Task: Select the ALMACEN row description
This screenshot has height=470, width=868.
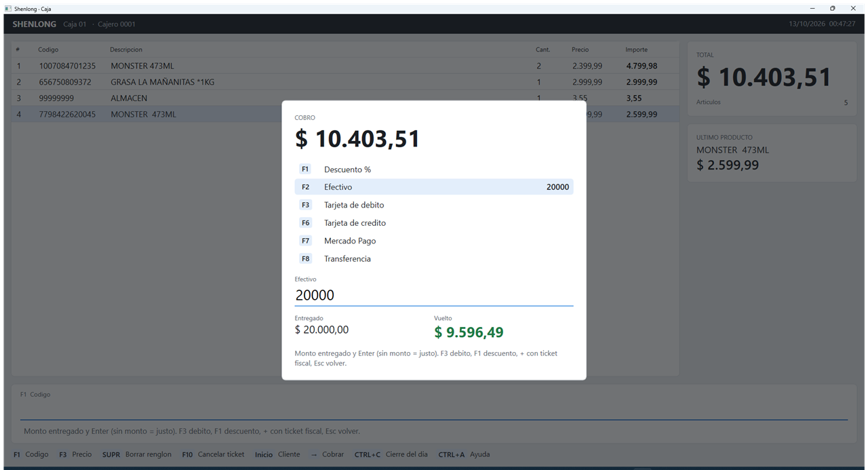Action: click(x=129, y=98)
